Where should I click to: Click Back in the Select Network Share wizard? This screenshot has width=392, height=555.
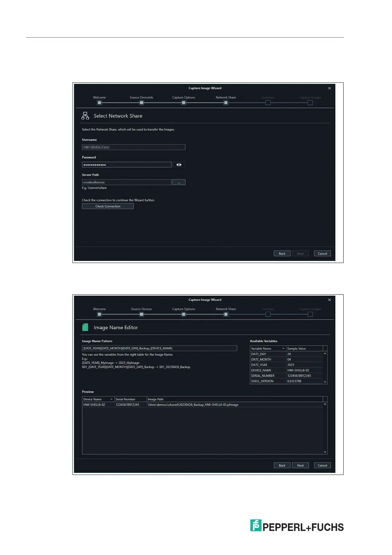(282, 253)
